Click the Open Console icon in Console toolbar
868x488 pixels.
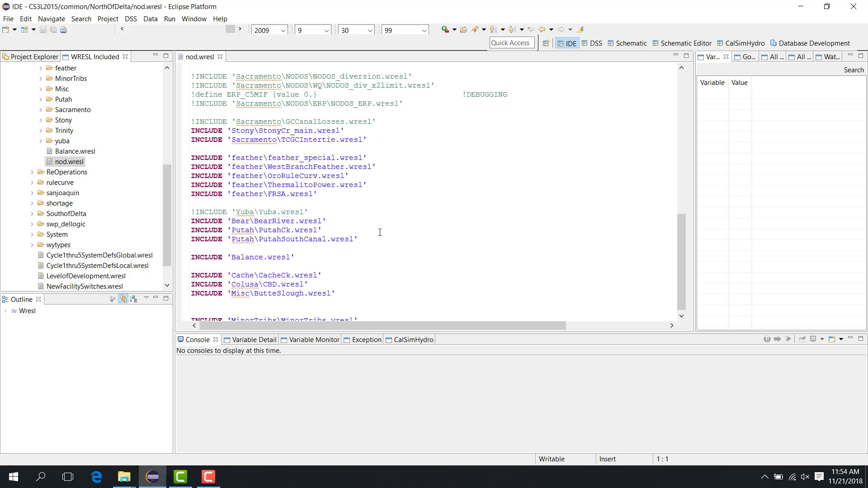pyautogui.click(x=831, y=339)
